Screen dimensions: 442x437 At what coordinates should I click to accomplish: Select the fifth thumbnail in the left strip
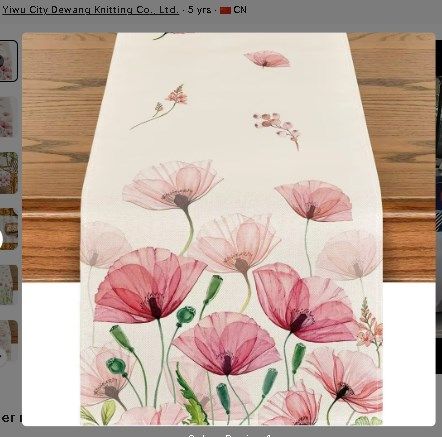click(x=8, y=285)
